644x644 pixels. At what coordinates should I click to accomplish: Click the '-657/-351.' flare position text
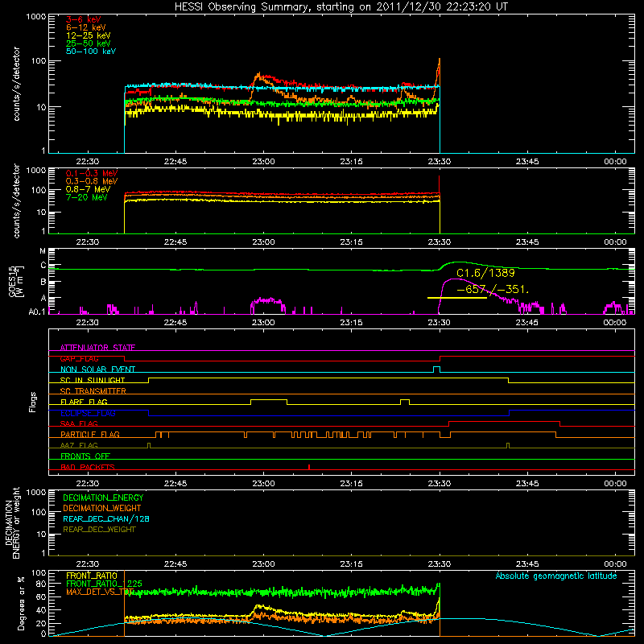[493, 289]
